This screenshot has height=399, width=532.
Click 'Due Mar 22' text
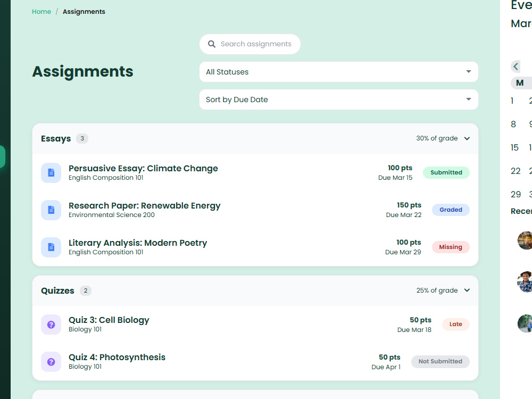pos(404,215)
